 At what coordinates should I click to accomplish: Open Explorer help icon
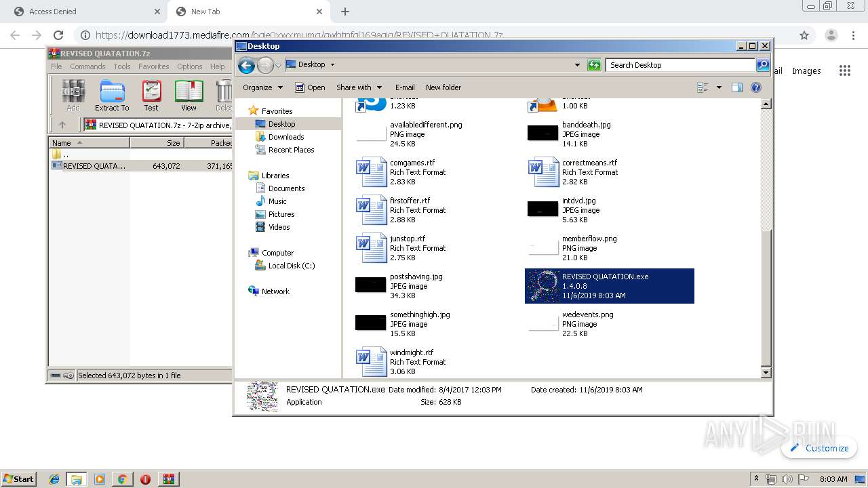click(756, 87)
